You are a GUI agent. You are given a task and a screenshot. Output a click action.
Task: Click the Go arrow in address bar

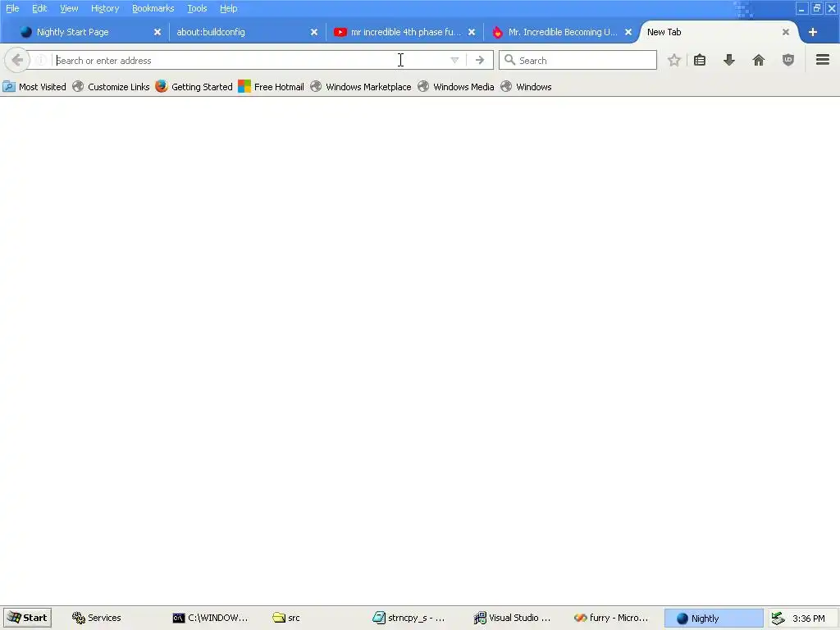(479, 60)
